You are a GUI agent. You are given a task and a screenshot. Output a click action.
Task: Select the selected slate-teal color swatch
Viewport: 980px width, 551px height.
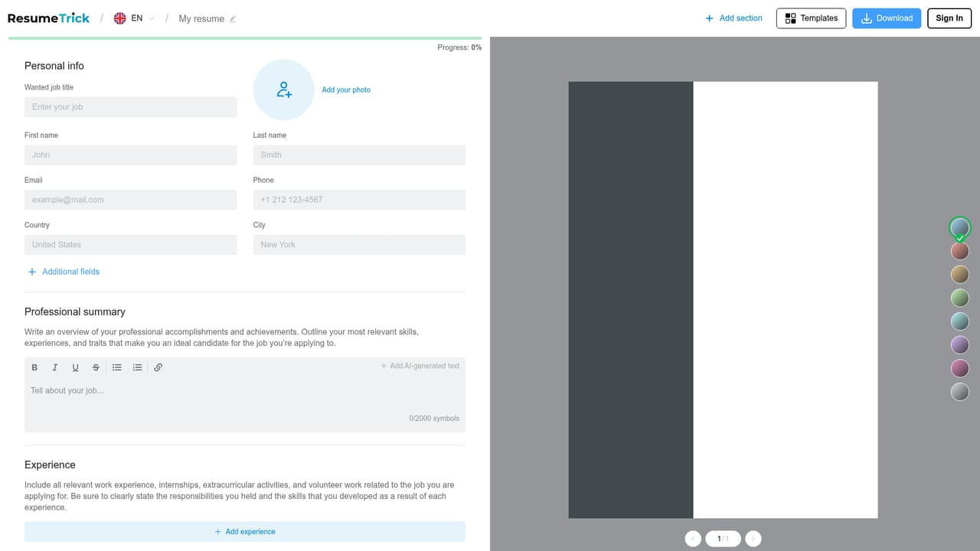click(960, 227)
